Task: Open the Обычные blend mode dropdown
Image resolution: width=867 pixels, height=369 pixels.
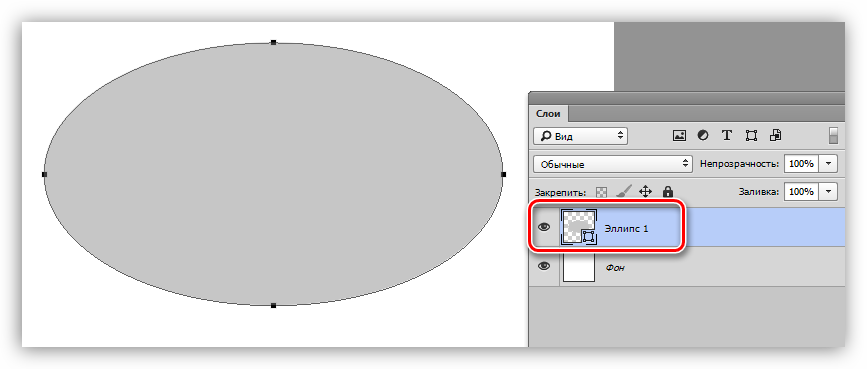Action: (x=613, y=164)
